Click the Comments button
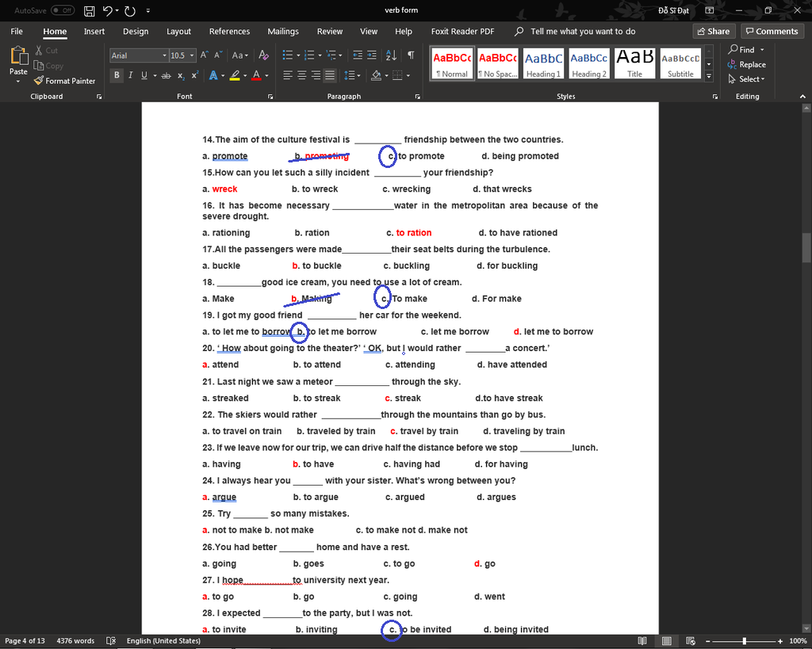The width and height of the screenshot is (812, 649). click(772, 31)
